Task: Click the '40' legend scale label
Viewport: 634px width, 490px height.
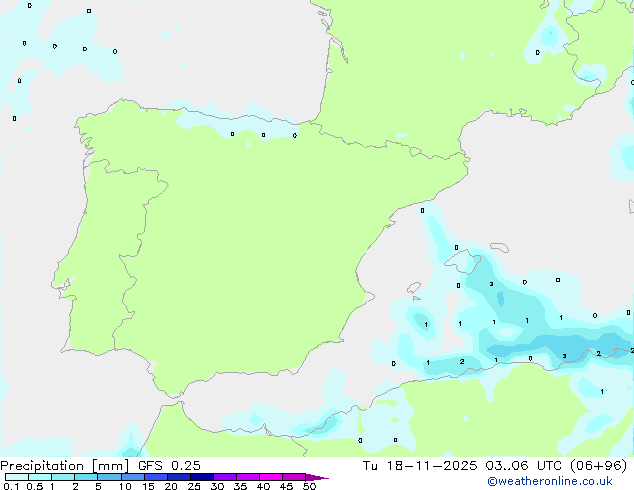Action: point(263,486)
